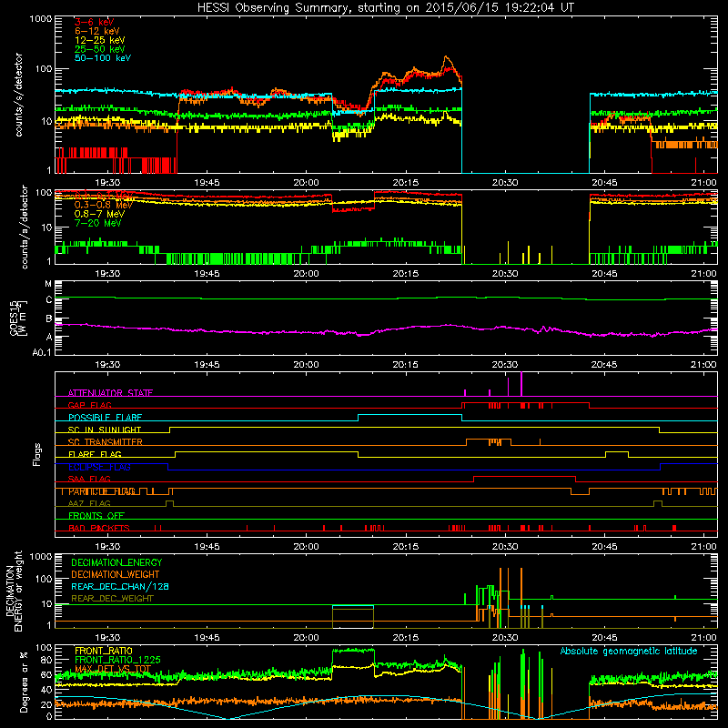Pick the cyan 50-100 keV legend label

point(103,58)
